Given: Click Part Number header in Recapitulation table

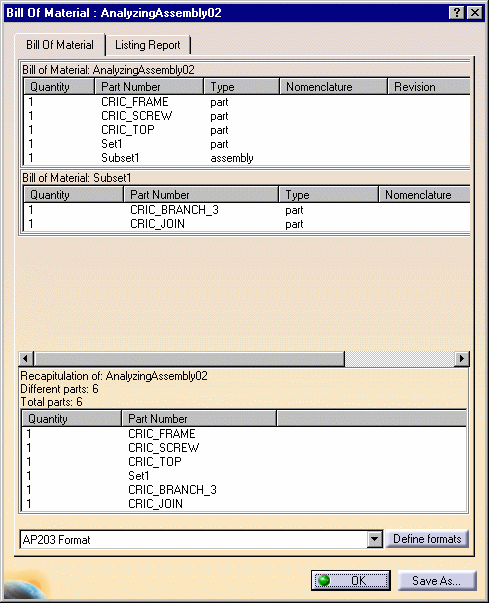Looking at the screenshot, I should (x=199, y=418).
